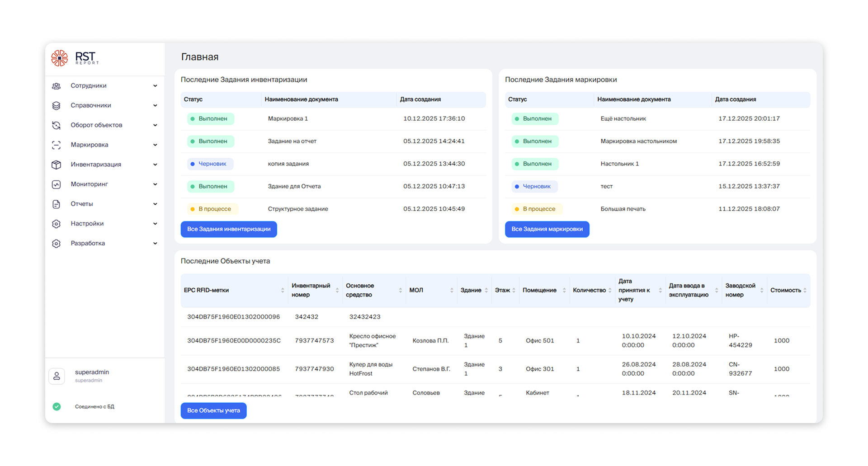This screenshot has height=466, width=868.
Task: Click the Инвентаризация box icon
Action: click(x=57, y=165)
